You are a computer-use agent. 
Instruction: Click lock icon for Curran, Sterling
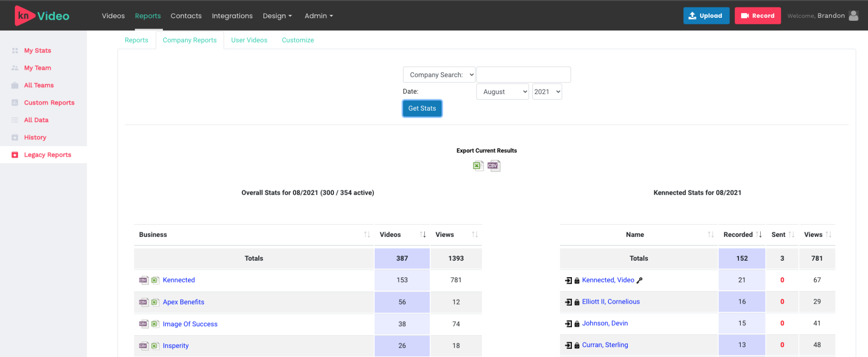pos(577,346)
